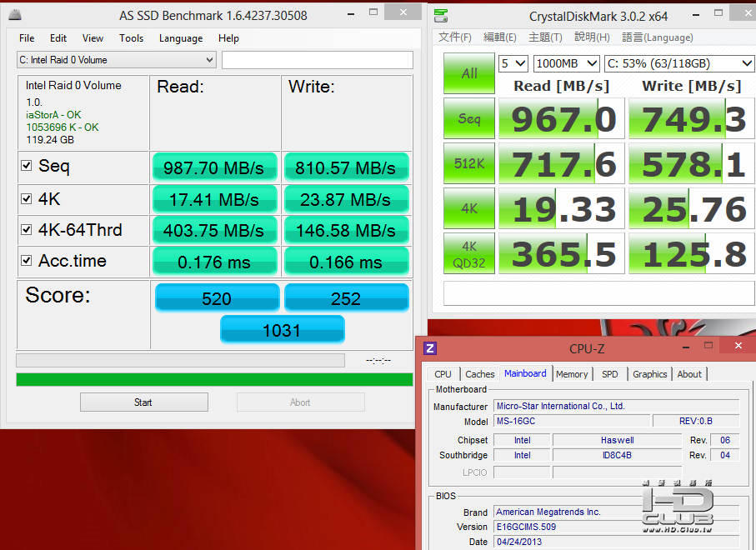Uncheck the Acc.time test checkbox

(x=27, y=260)
